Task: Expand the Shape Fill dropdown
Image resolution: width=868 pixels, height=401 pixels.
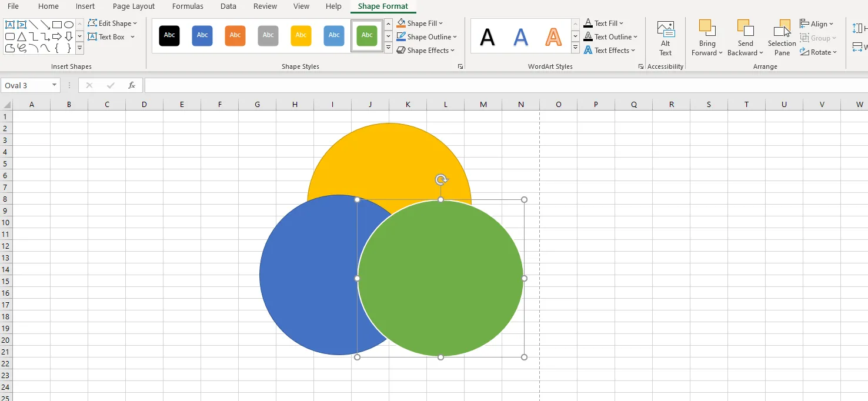Action: click(x=440, y=24)
